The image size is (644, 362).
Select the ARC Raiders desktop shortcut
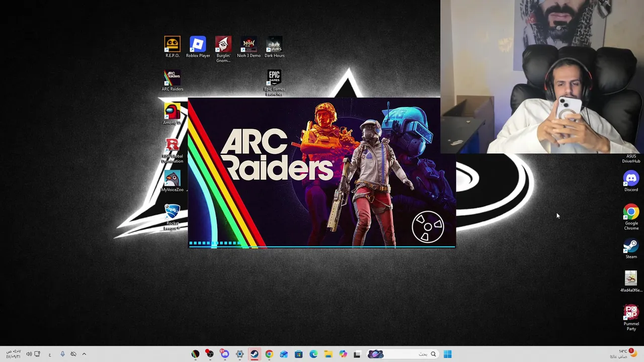172,80
